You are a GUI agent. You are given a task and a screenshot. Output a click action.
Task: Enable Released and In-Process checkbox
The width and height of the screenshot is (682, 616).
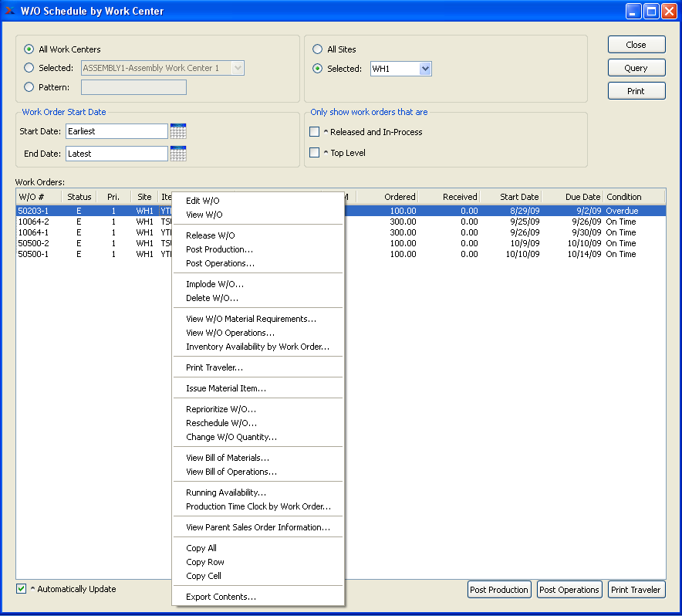click(x=315, y=132)
